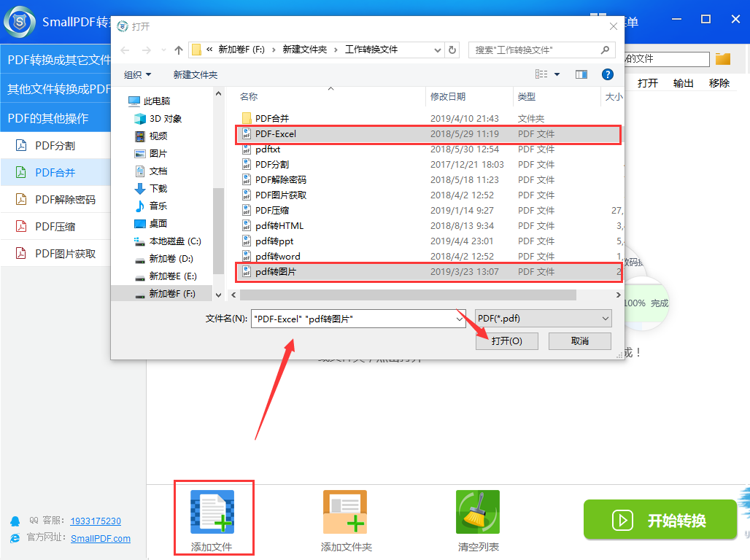Click the 新加卷F (F:) breadcrumb in the address bar
The image size is (750, 560).
[x=241, y=50]
